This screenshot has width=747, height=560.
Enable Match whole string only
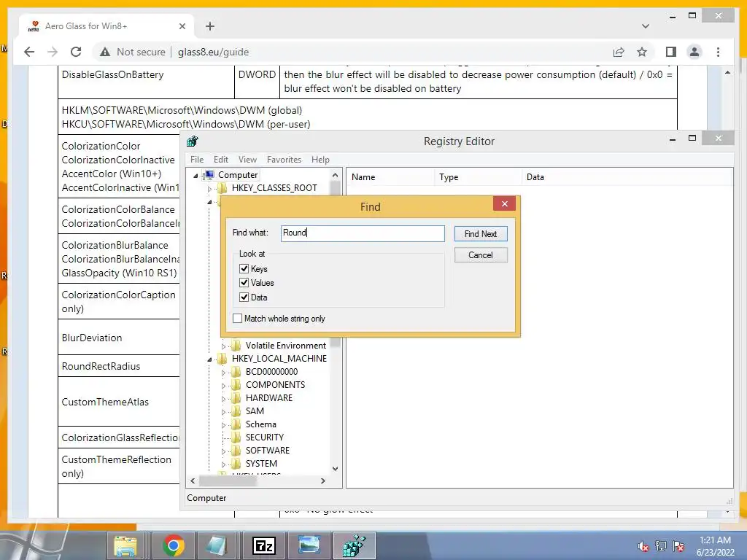pyautogui.click(x=237, y=319)
